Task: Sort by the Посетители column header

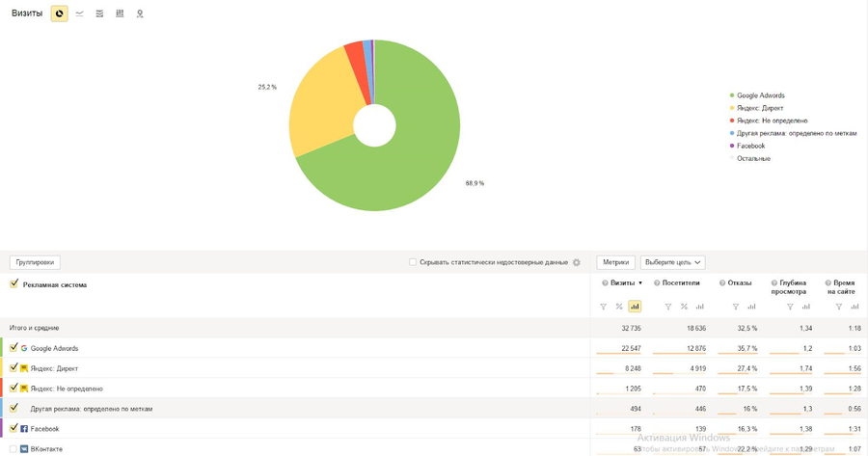Action: click(681, 282)
